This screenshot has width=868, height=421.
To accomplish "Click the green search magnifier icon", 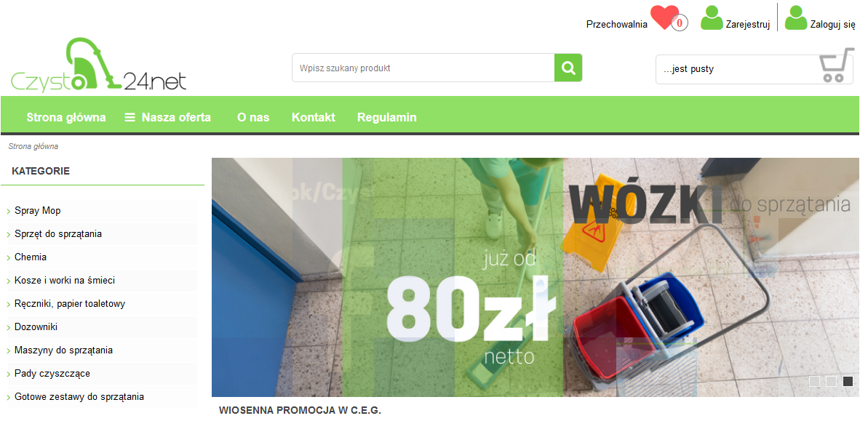I will pyautogui.click(x=568, y=67).
